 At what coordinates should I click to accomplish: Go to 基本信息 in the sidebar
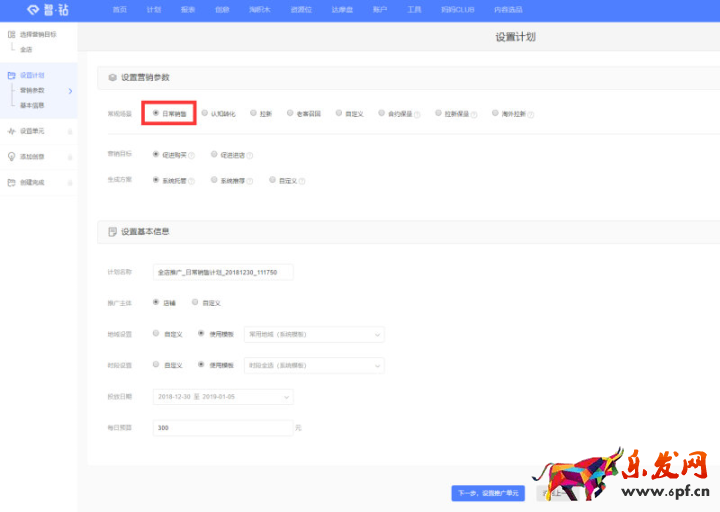pos(32,105)
